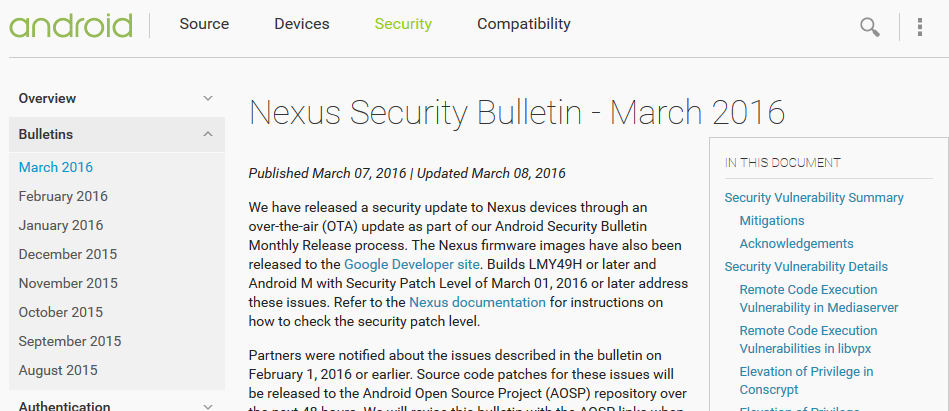Select the December 2015 bulletin

tap(68, 254)
